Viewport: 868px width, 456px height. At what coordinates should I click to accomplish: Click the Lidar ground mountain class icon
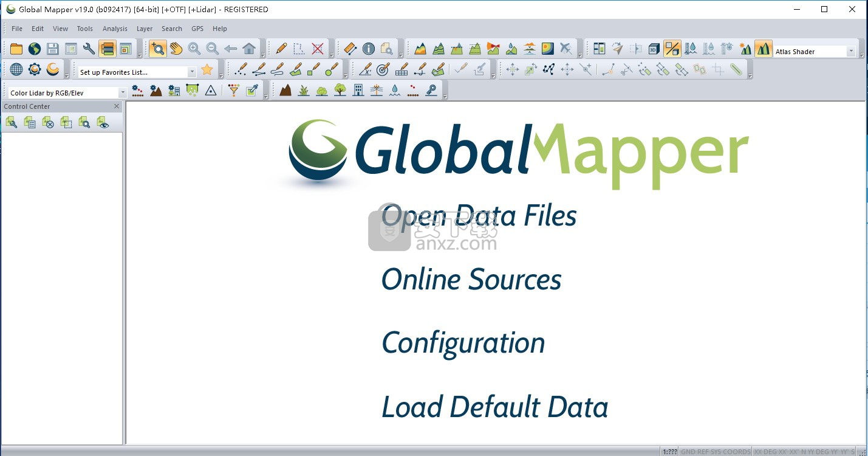click(x=285, y=91)
